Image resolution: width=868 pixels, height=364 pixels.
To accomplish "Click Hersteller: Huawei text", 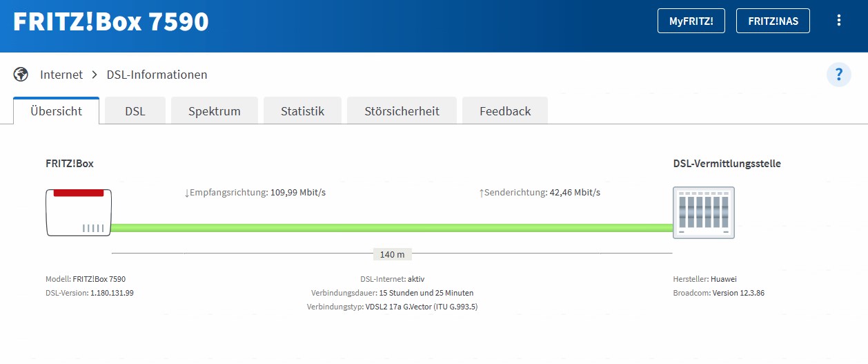I will click(705, 279).
